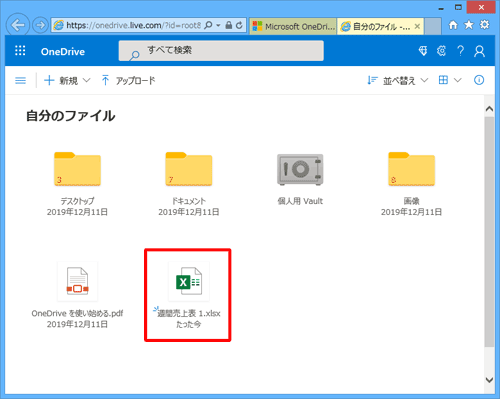The image size is (500, 399).
Task: Click the OneDrive header title
Action: pos(63,52)
